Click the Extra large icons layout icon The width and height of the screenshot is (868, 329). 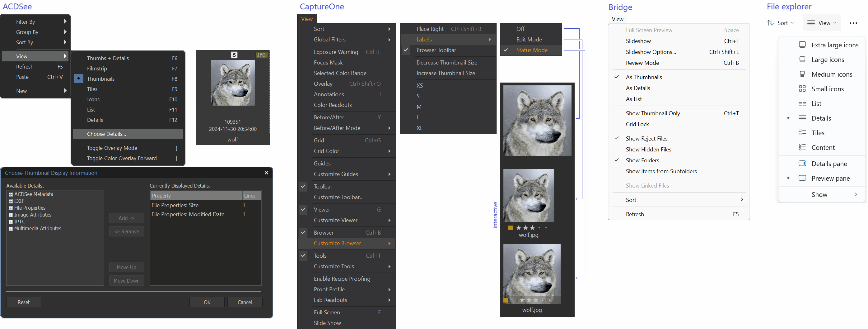[x=802, y=45]
